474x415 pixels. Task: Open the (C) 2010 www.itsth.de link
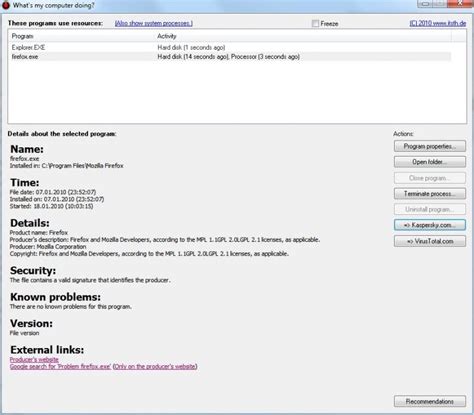pos(438,23)
